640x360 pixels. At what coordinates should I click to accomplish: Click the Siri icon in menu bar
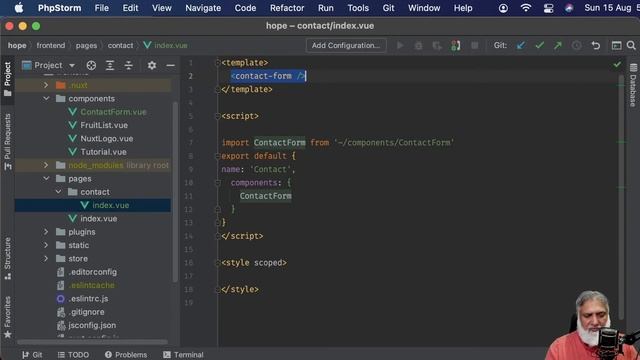coord(569,8)
